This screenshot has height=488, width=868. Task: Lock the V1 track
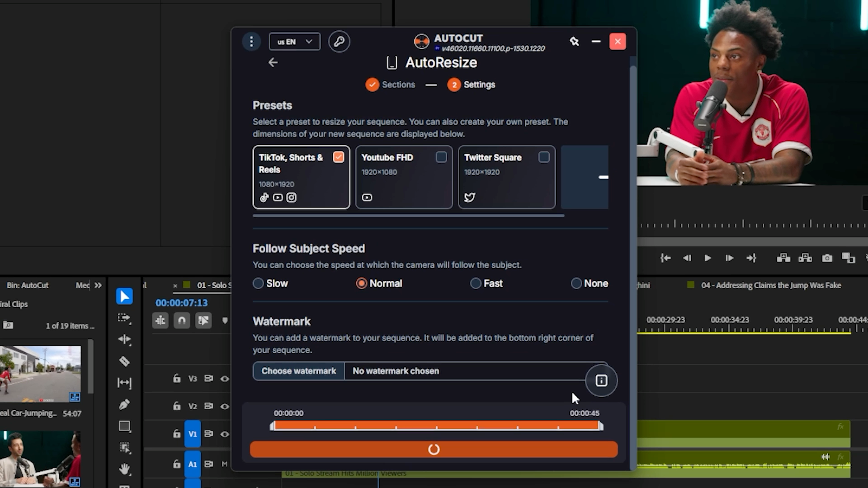coord(177,433)
